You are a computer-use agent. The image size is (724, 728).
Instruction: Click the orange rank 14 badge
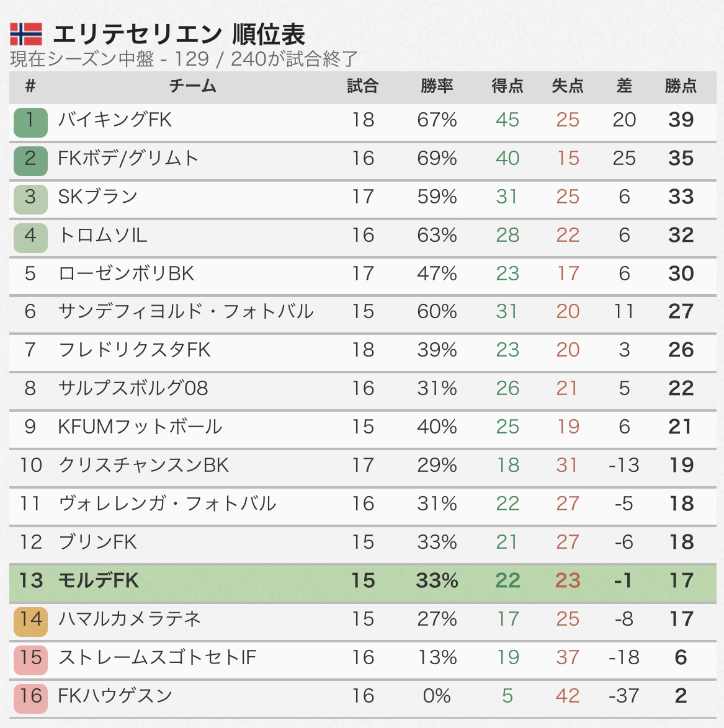(30, 621)
